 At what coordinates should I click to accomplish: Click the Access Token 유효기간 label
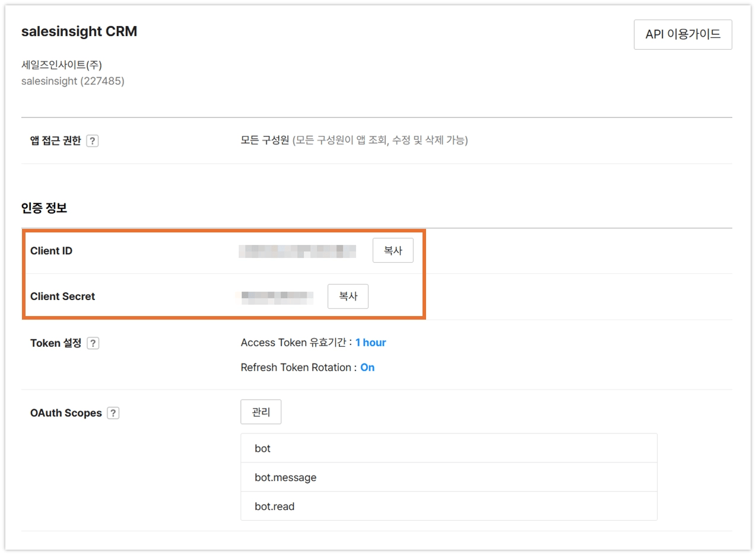pos(297,343)
